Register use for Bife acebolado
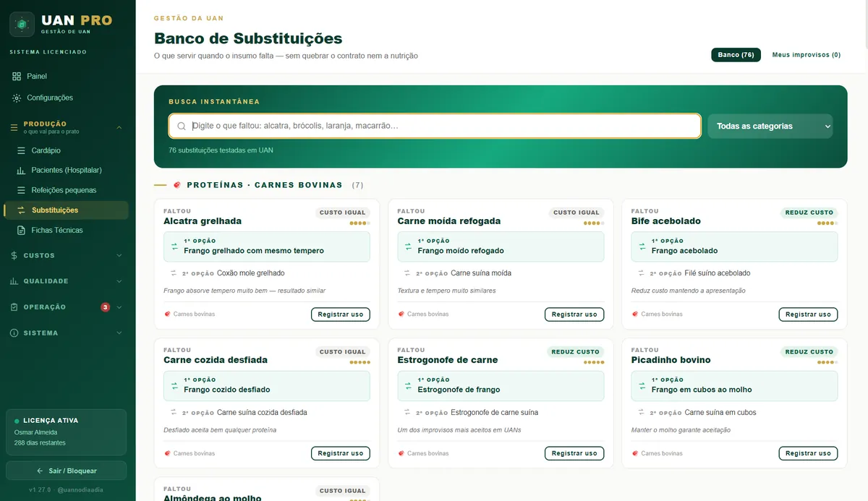868x501 pixels. 808,314
